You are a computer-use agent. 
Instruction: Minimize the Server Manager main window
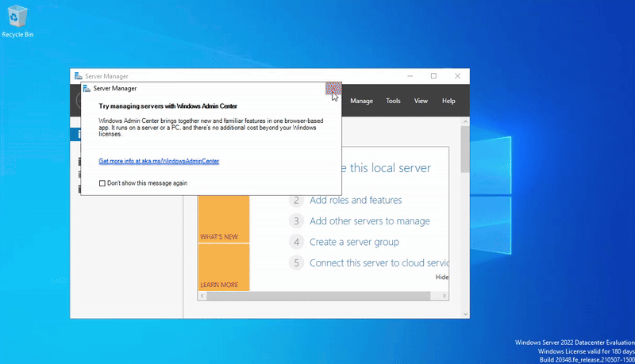(x=410, y=76)
